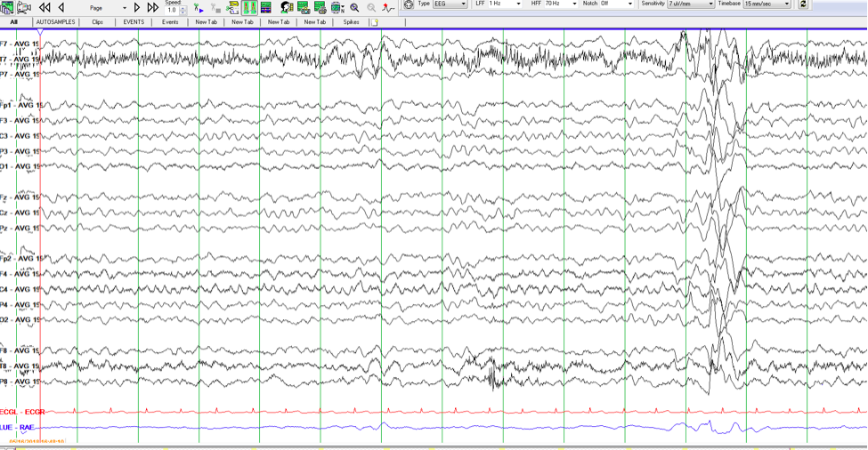Viewport: 868px width, 450px height.
Task: Select the Spikes tab
Action: point(351,22)
